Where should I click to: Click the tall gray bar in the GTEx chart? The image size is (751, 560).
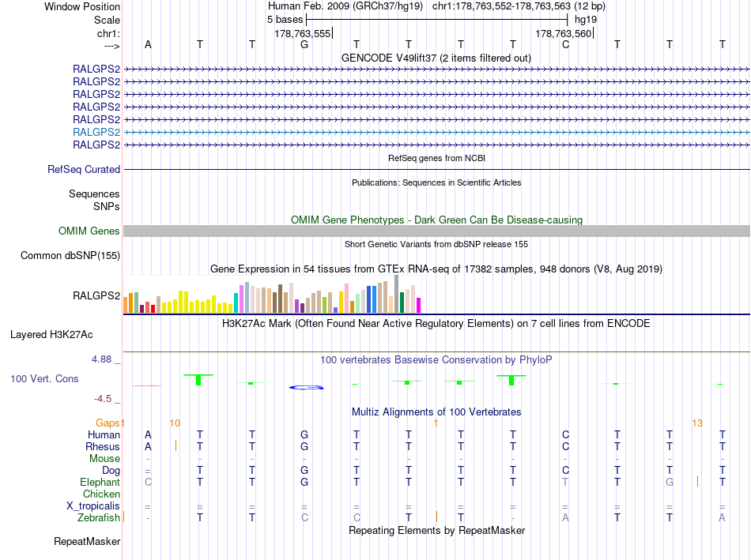click(397, 294)
